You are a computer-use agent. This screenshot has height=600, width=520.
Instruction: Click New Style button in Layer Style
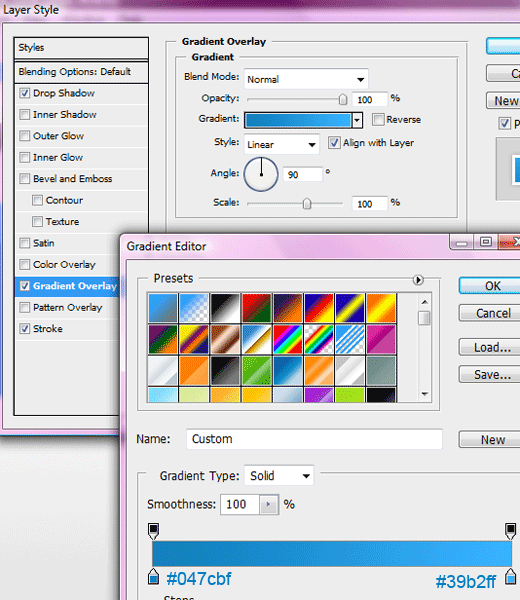click(x=504, y=101)
